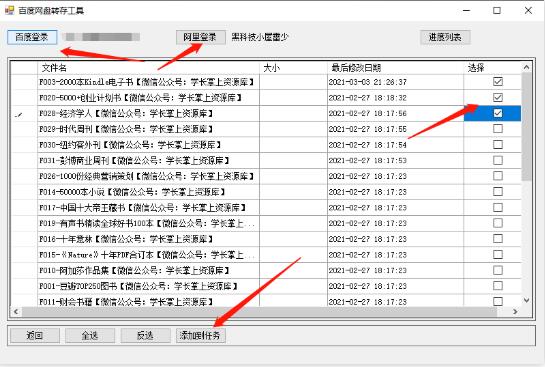
Task: Check the F016-十年意林 checkbox
Action: pos(498,239)
